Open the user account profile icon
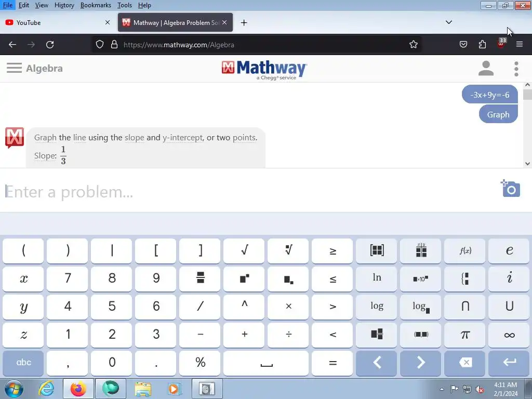Image resolution: width=532 pixels, height=399 pixels. 486,69
